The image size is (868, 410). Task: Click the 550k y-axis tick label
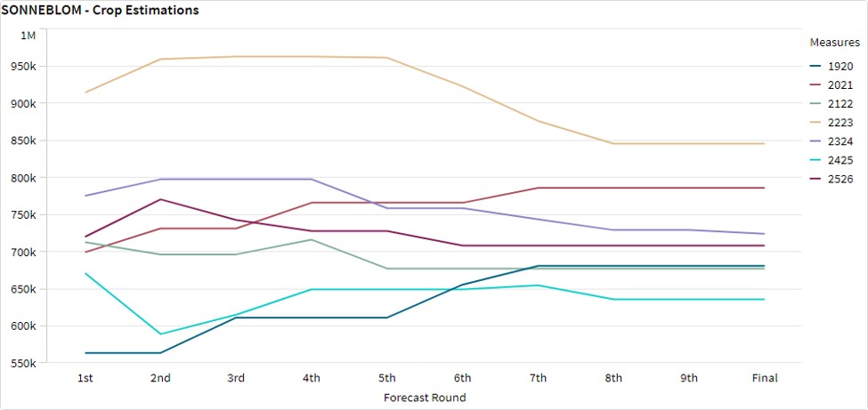[x=47, y=364]
